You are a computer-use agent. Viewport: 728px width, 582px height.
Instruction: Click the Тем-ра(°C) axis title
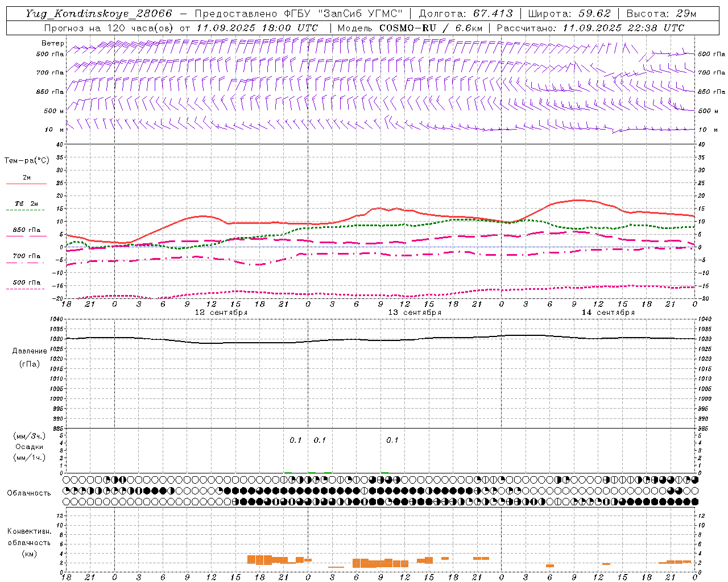[x=27, y=161]
